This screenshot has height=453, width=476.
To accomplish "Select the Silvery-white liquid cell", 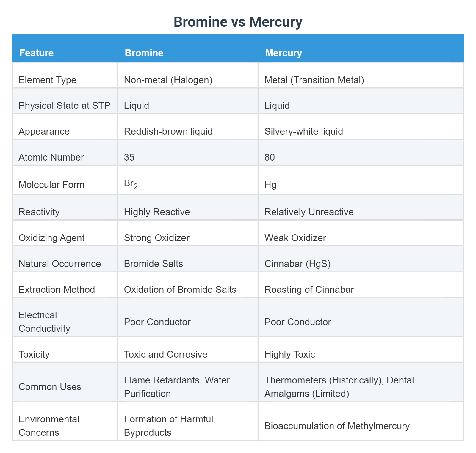I will 361,127.
